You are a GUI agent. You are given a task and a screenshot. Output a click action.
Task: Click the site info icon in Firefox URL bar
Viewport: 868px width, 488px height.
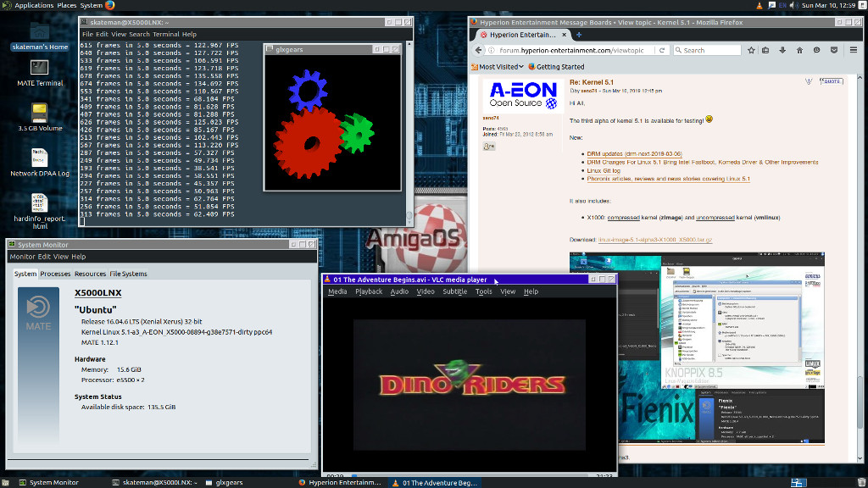pos(491,50)
